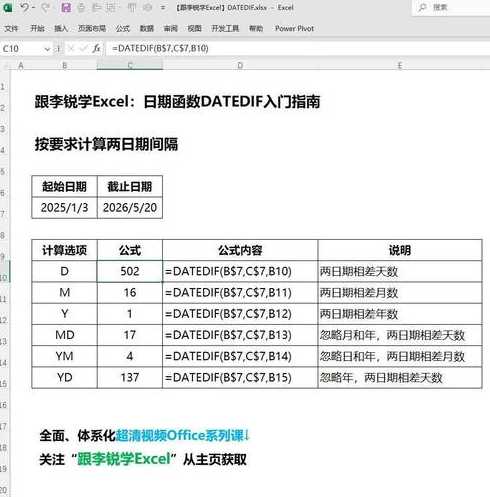Switch to the 开始 ribbon tab
490x497 pixels.
click(x=37, y=29)
